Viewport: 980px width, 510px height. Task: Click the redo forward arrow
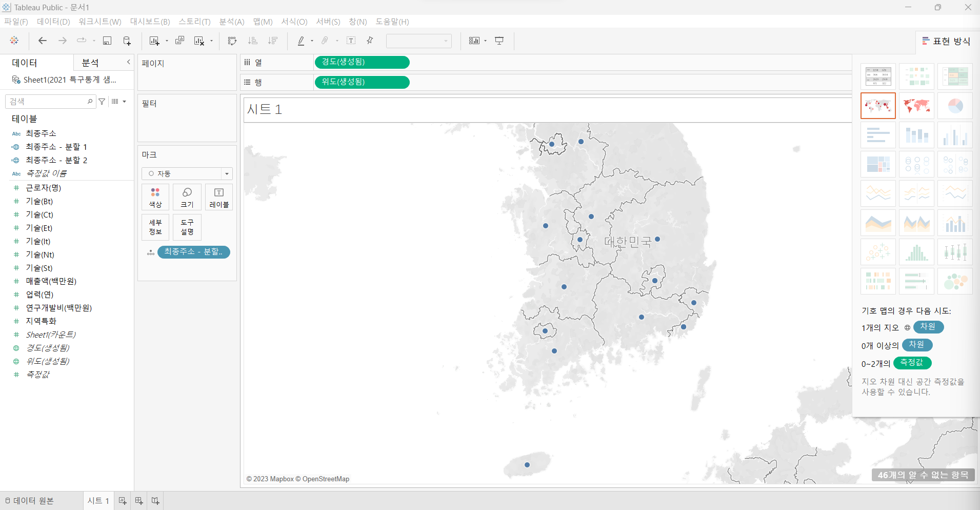(x=63, y=41)
